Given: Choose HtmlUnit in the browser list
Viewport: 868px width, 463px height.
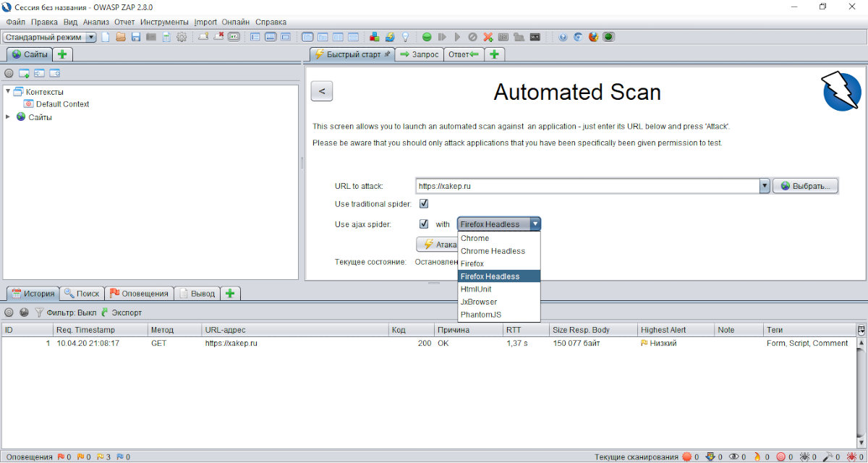Looking at the screenshot, I should (x=499, y=289).
